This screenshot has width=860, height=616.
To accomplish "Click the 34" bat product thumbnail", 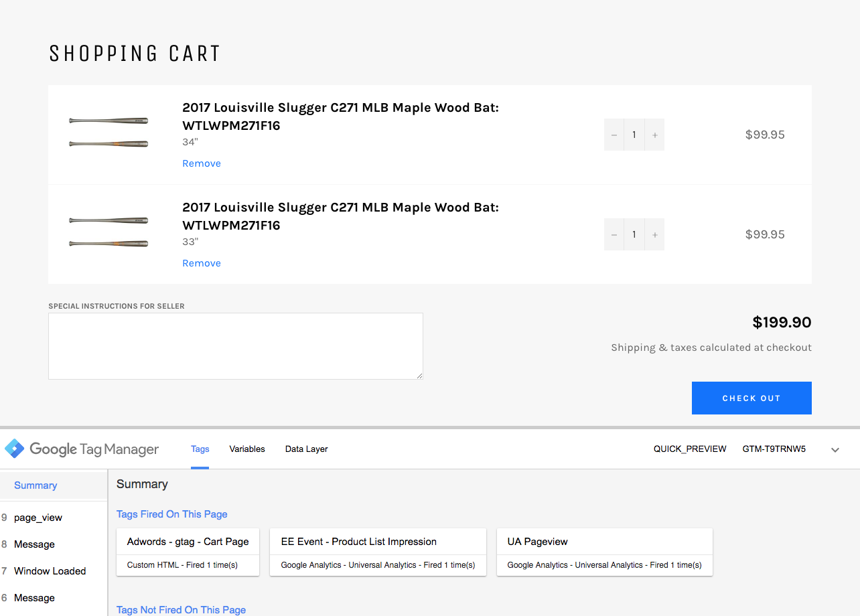I will click(x=109, y=132).
